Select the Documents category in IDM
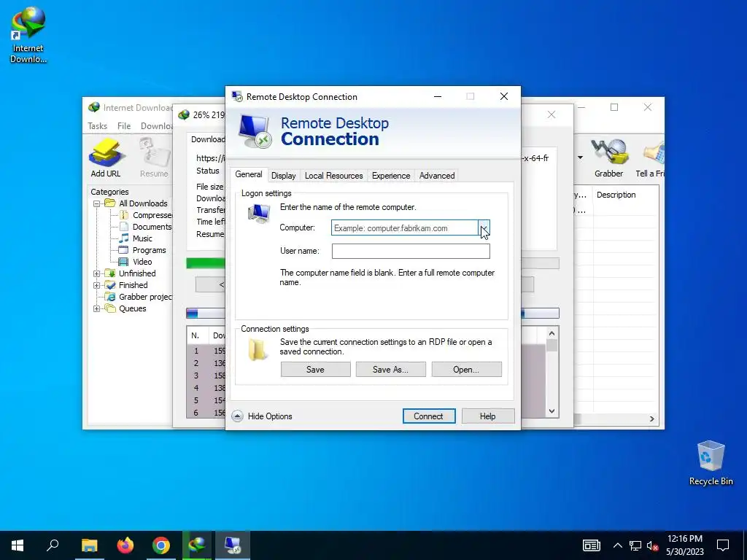 (x=152, y=227)
